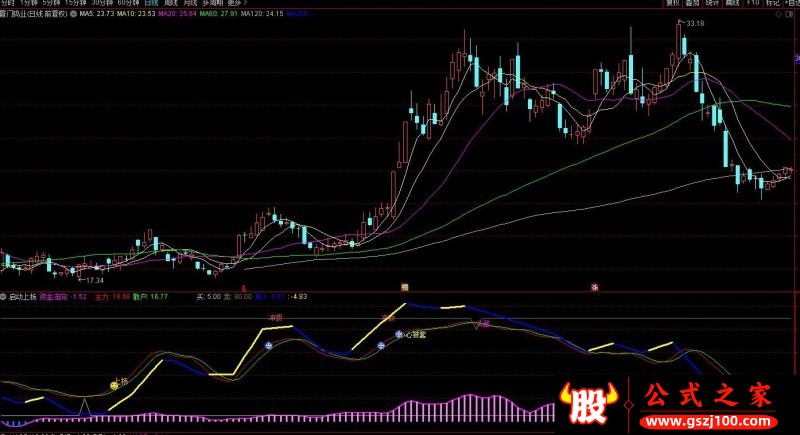Switch to the 月线 monthly chart tab

click(x=190, y=3)
